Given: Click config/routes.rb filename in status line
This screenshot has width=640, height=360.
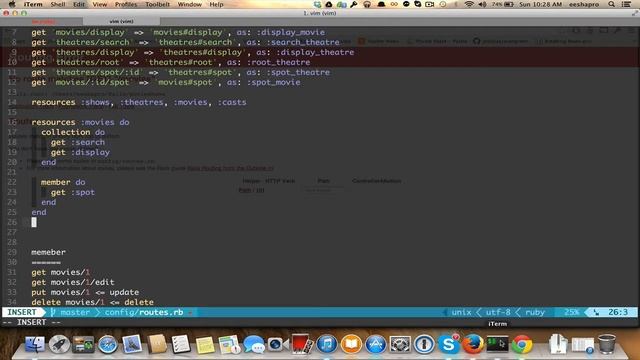Looking at the screenshot, I should (x=144, y=312).
